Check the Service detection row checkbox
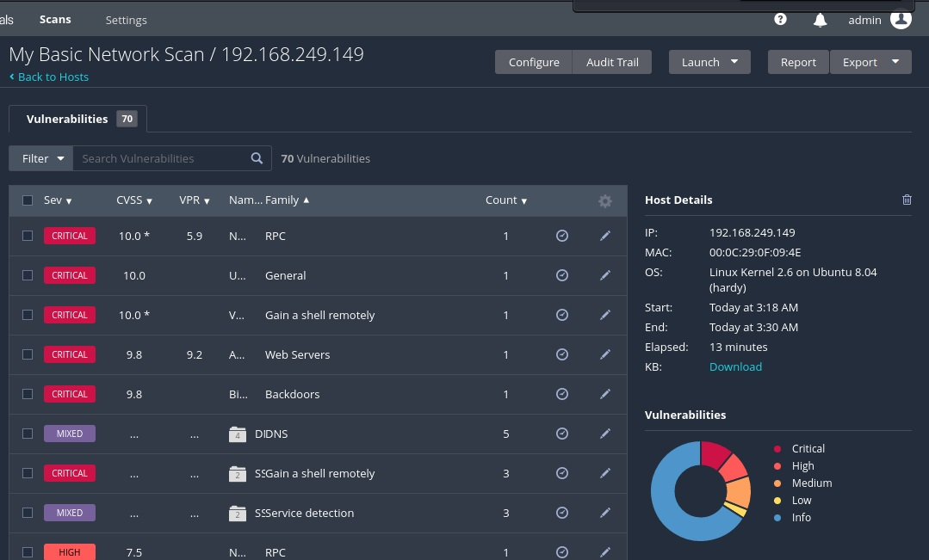Screen dimensions: 929x560 coord(28,513)
